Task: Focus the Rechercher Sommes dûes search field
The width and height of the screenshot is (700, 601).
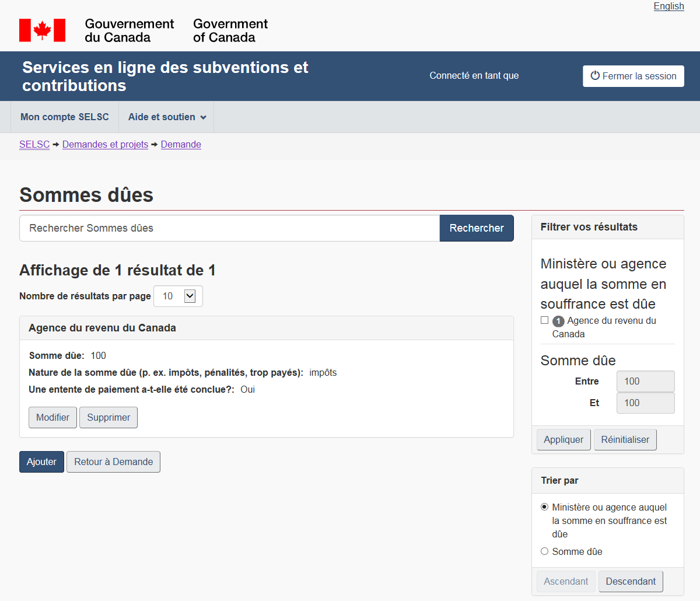Action: [229, 228]
